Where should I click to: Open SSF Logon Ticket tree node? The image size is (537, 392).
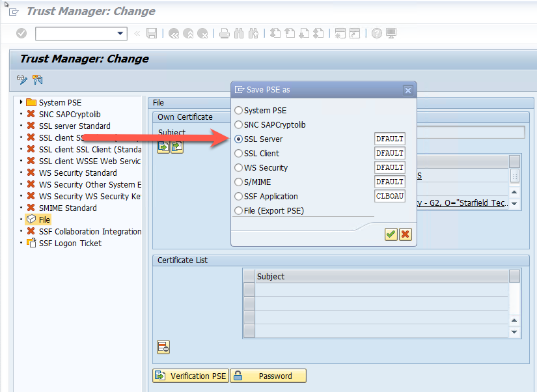click(70, 243)
